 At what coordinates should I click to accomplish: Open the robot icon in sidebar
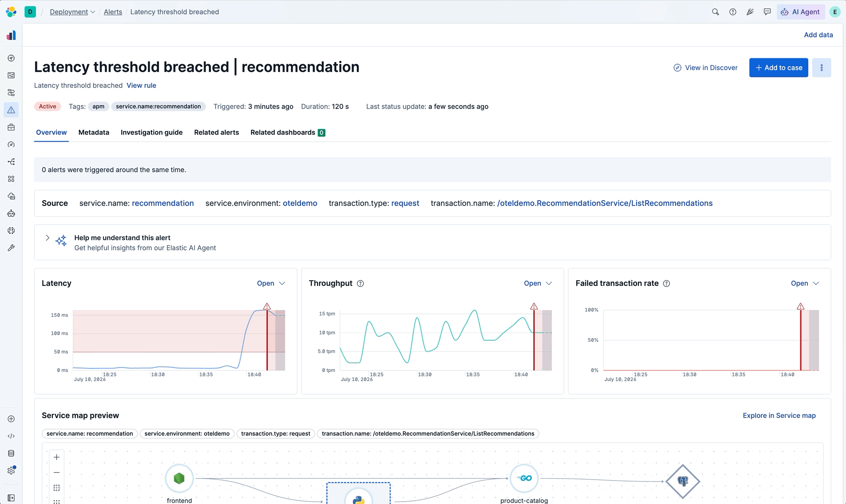pyautogui.click(x=11, y=213)
